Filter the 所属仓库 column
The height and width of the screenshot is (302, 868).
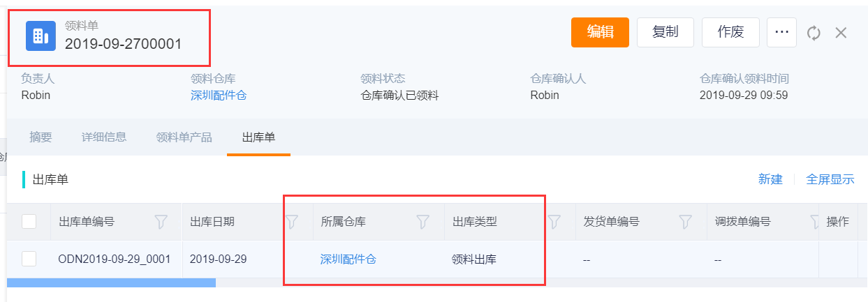tap(422, 222)
